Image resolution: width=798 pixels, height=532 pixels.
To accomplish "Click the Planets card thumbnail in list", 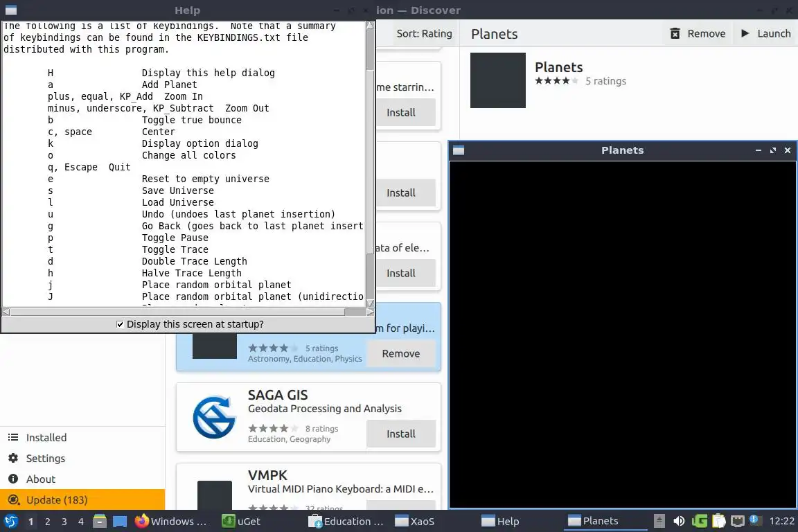I will [214, 346].
